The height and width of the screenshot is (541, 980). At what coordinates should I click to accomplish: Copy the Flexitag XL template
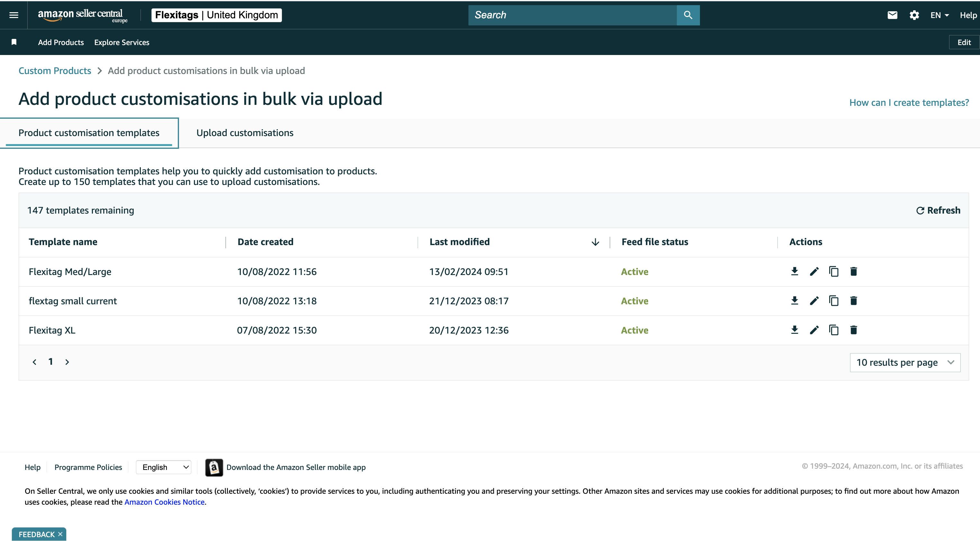tap(833, 330)
